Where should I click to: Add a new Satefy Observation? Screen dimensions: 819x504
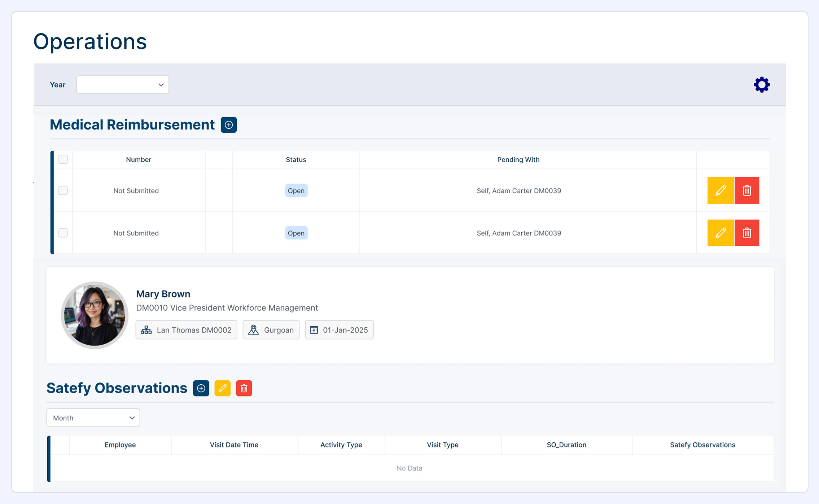coord(201,388)
